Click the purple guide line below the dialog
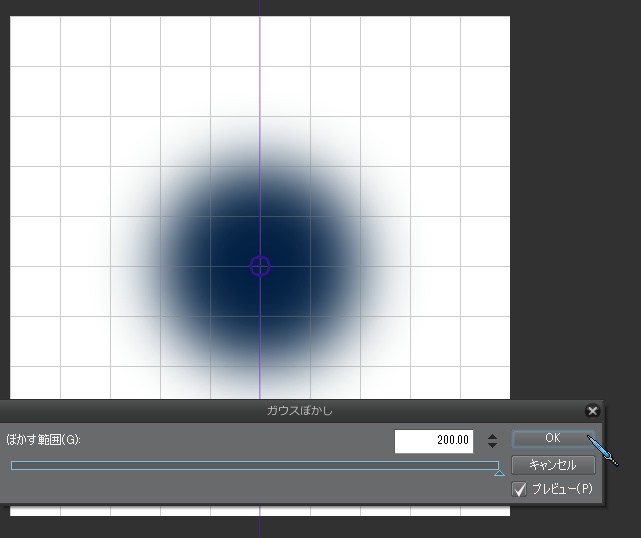The image size is (641, 538). pos(260,520)
